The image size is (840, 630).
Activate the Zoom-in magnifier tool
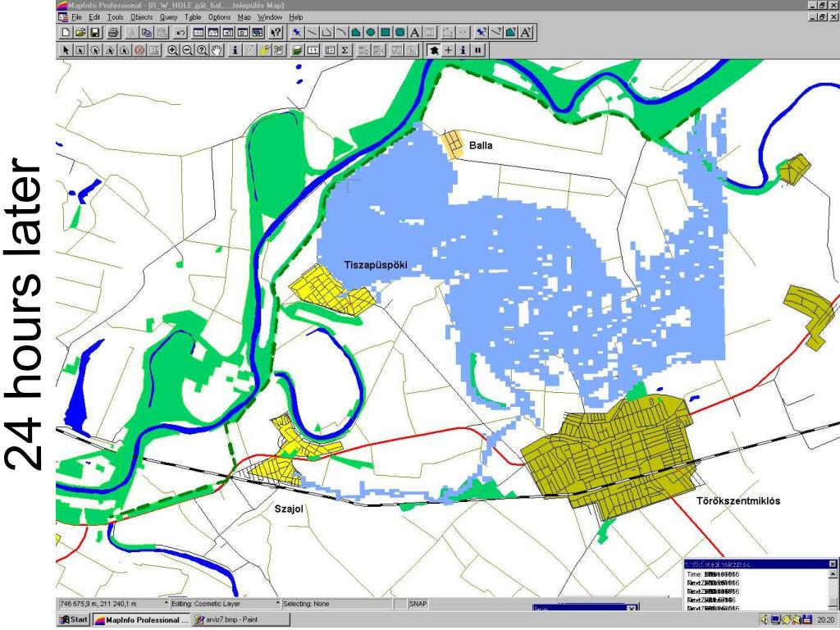coord(172,50)
